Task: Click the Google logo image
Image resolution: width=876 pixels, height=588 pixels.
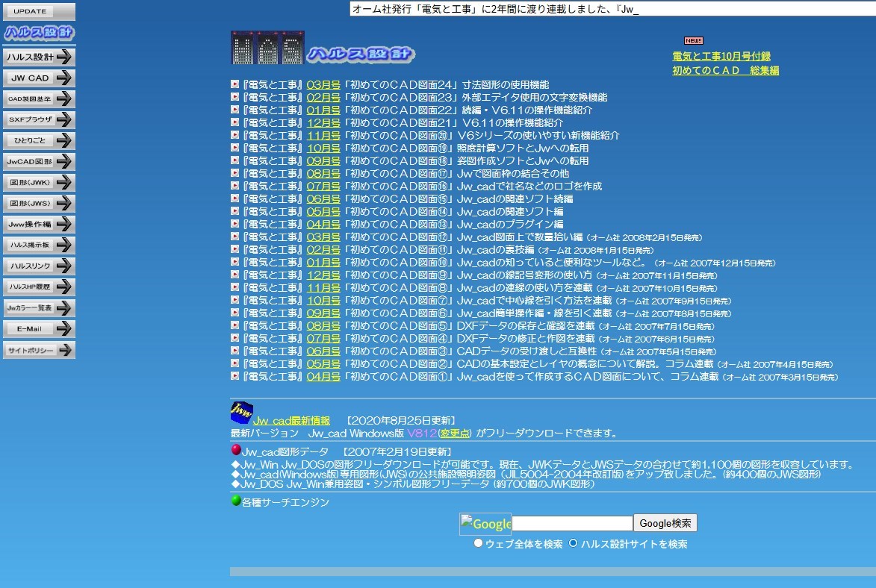Action: point(485,524)
